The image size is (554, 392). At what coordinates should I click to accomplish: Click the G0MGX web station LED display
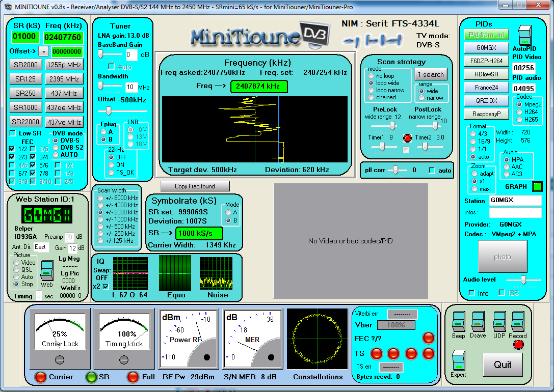[x=47, y=214]
